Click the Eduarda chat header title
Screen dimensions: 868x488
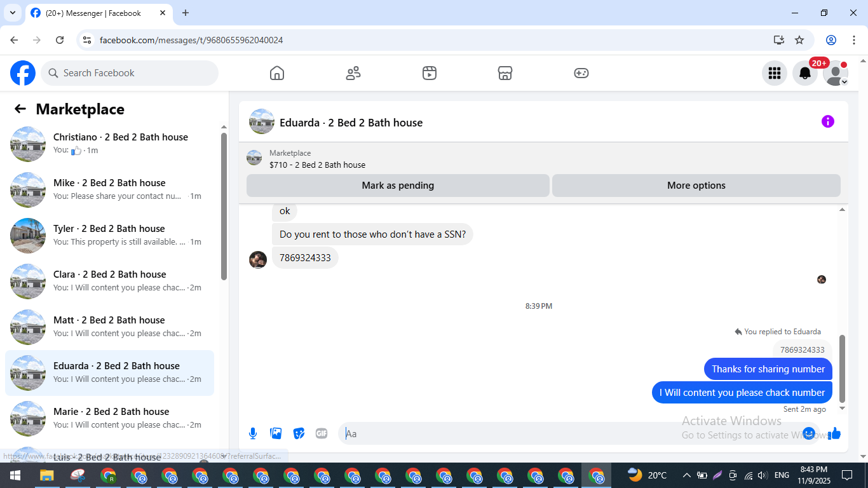click(351, 123)
